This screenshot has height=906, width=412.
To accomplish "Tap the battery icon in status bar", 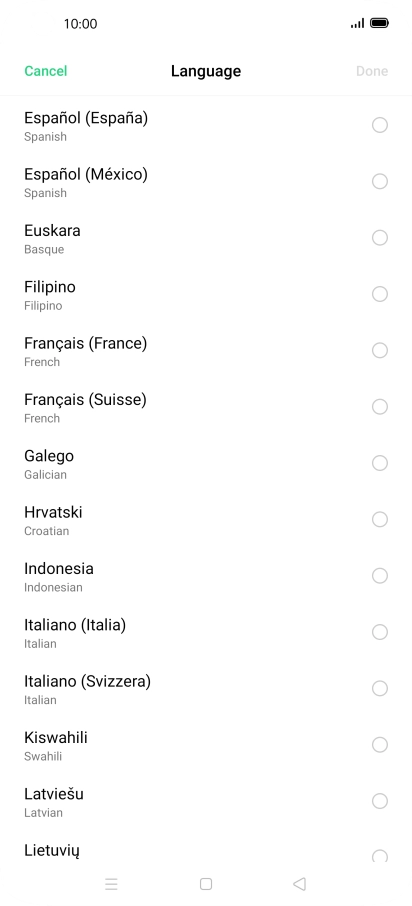I will point(380,23).
